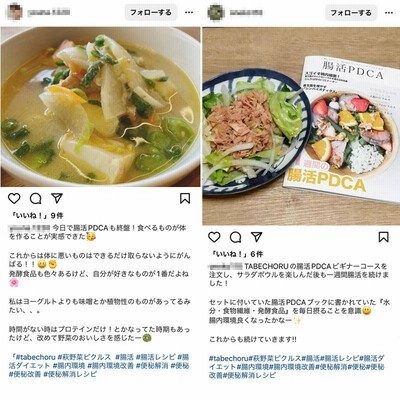This screenshot has height=400, width=400.
Task: Open the salad and 腸活PDCA book photo
Action: pyautogui.click(x=301, y=126)
